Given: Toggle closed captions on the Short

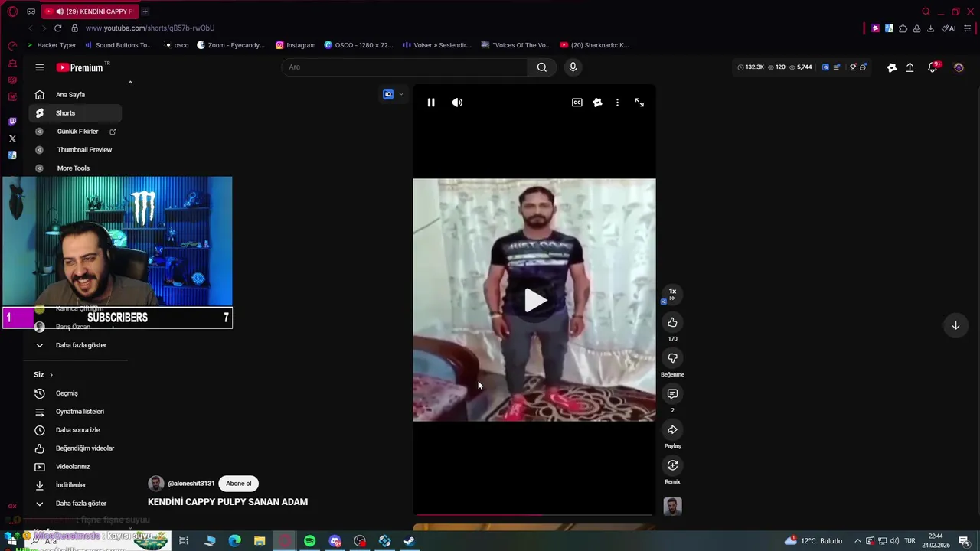Looking at the screenshot, I should pyautogui.click(x=577, y=103).
